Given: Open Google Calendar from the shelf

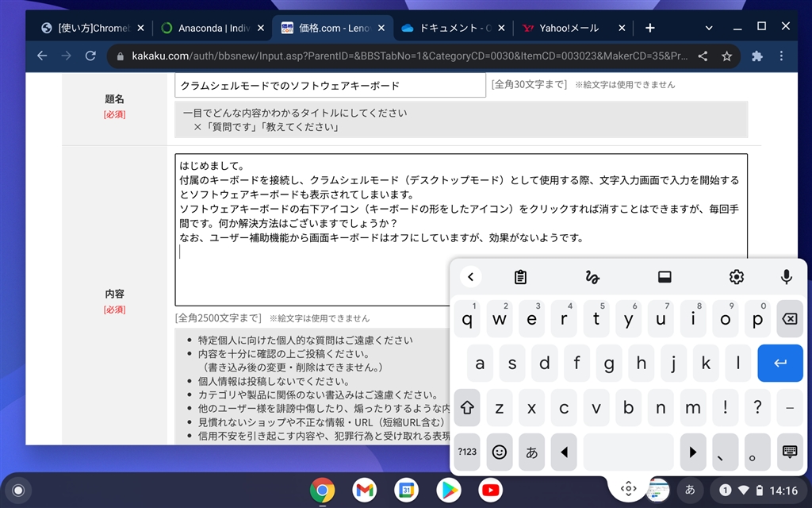Looking at the screenshot, I should pos(407,491).
